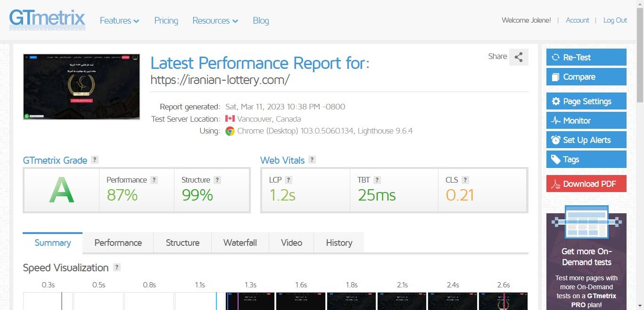This screenshot has height=310, width=644.
Task: Click the 2.6s filmstrip frame
Action: (503, 301)
